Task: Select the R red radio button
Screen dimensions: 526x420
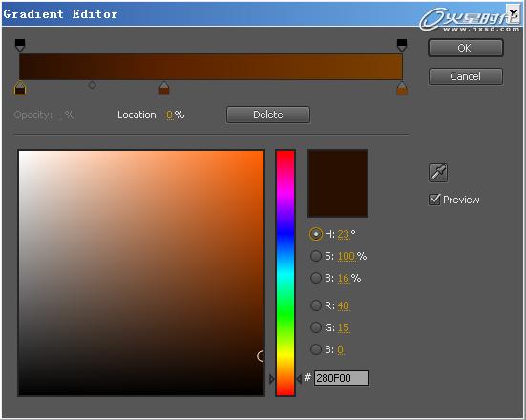Action: pos(316,305)
